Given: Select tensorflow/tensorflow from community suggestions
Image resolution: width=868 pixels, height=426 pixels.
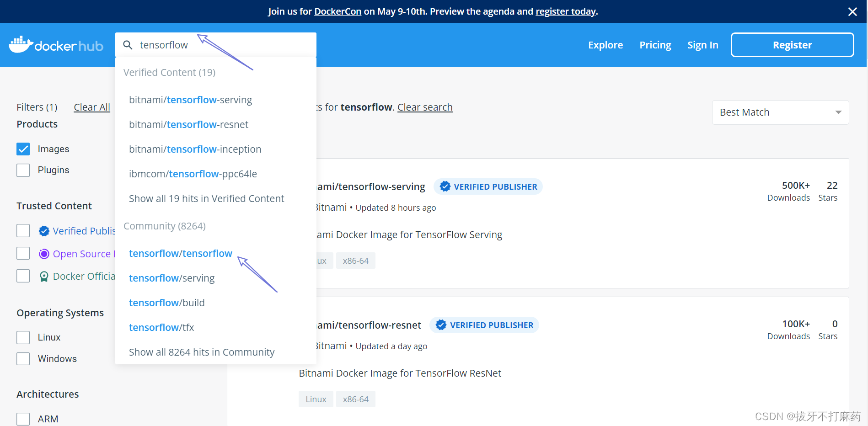Looking at the screenshot, I should (x=181, y=253).
